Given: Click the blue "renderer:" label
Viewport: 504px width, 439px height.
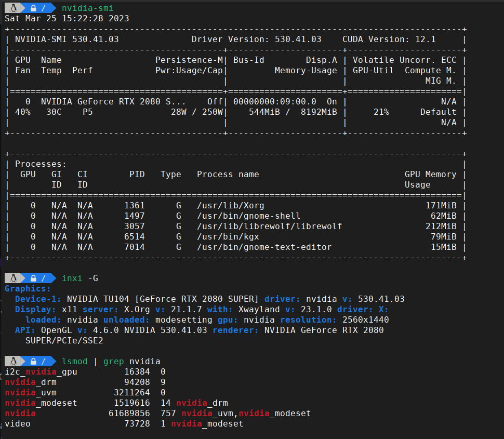Looking at the screenshot, I should pos(235,330).
